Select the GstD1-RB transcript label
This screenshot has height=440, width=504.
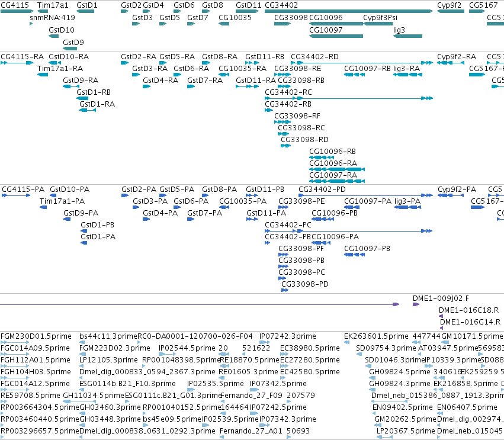[94, 92]
